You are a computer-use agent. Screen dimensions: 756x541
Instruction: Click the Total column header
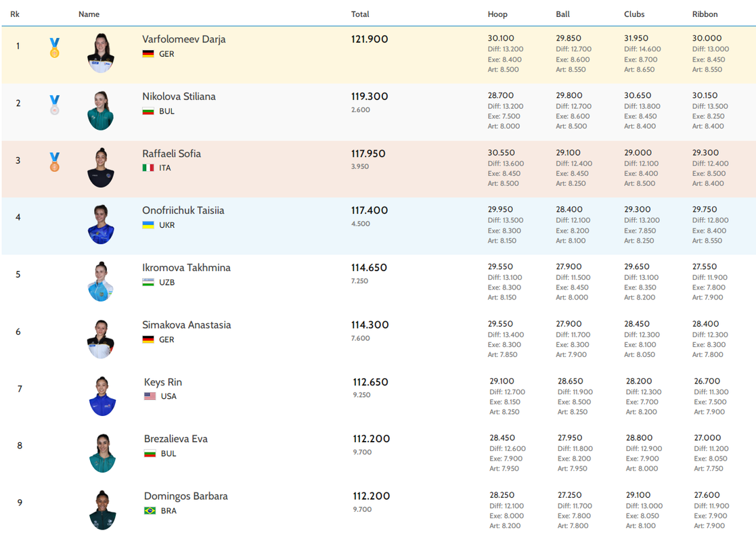click(x=360, y=14)
